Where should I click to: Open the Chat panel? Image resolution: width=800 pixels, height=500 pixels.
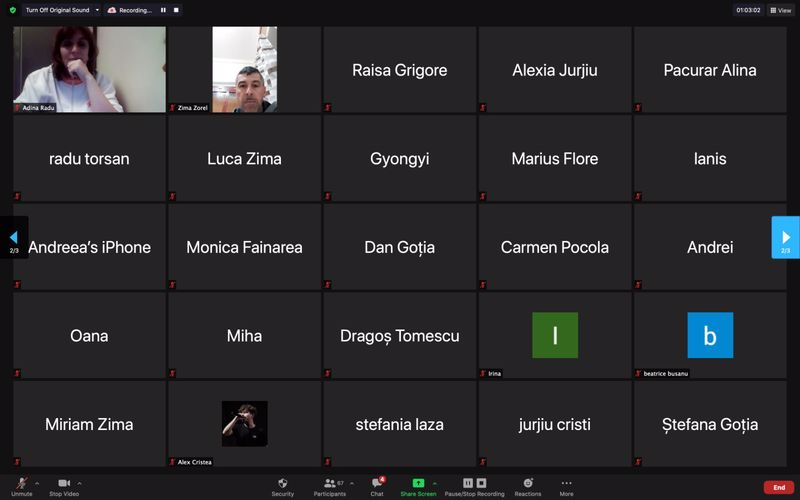point(377,484)
